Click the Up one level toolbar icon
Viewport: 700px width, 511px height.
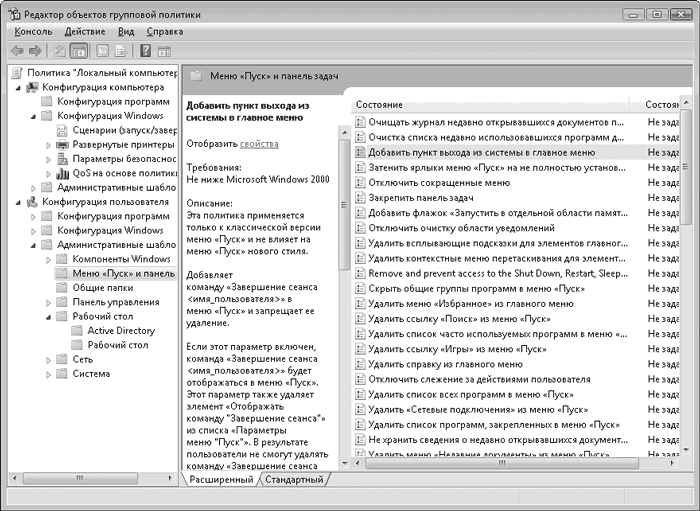pos(59,51)
